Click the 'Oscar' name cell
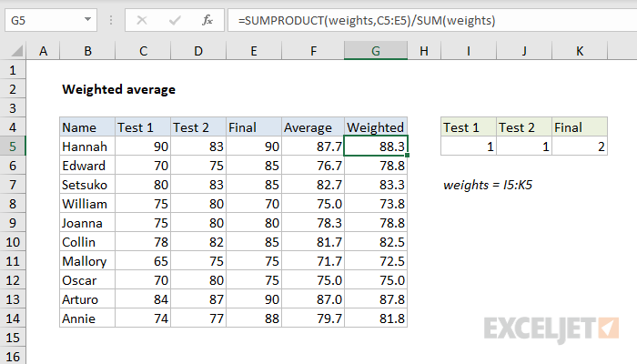Image resolution: width=637 pixels, height=364 pixels. point(87,280)
